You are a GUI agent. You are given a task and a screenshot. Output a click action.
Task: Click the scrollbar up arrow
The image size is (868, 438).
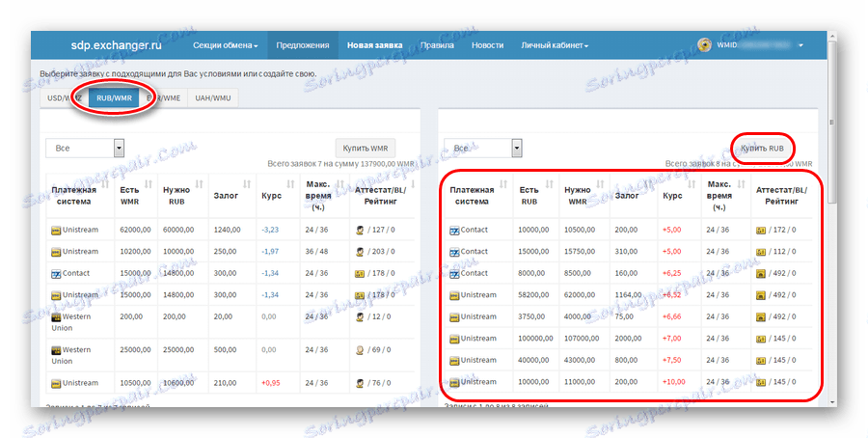point(832,36)
